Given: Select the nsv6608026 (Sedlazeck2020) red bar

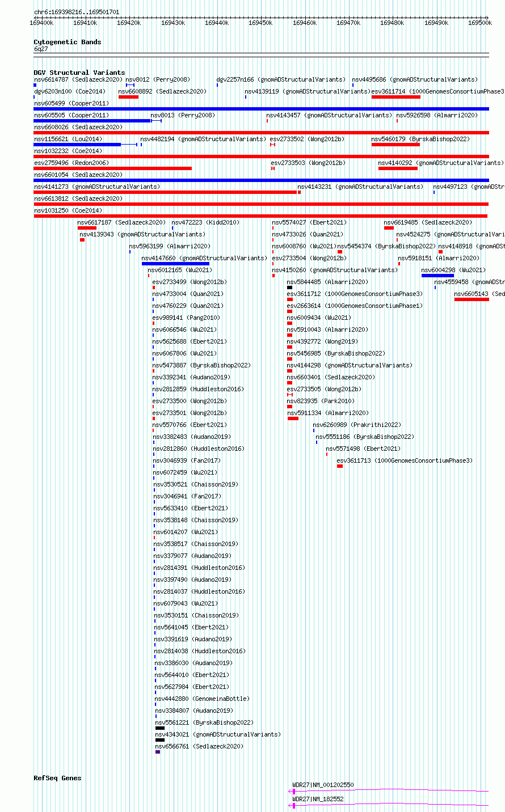Looking at the screenshot, I should point(261,133).
